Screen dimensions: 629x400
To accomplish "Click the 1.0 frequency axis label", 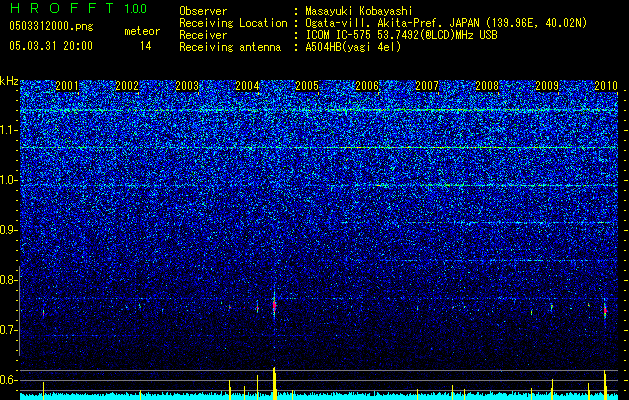I will (x=9, y=180).
